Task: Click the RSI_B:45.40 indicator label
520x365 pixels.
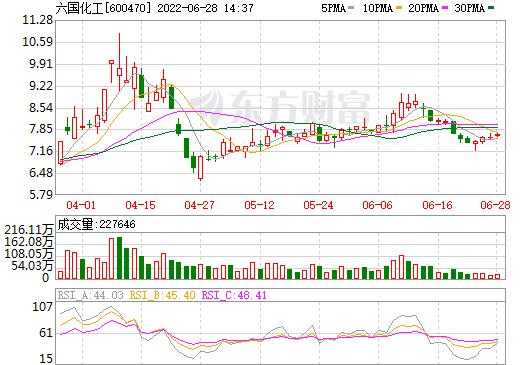Action: [162, 295]
